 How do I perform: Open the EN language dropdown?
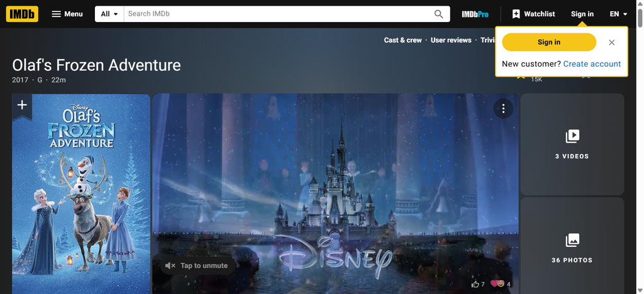(x=619, y=14)
